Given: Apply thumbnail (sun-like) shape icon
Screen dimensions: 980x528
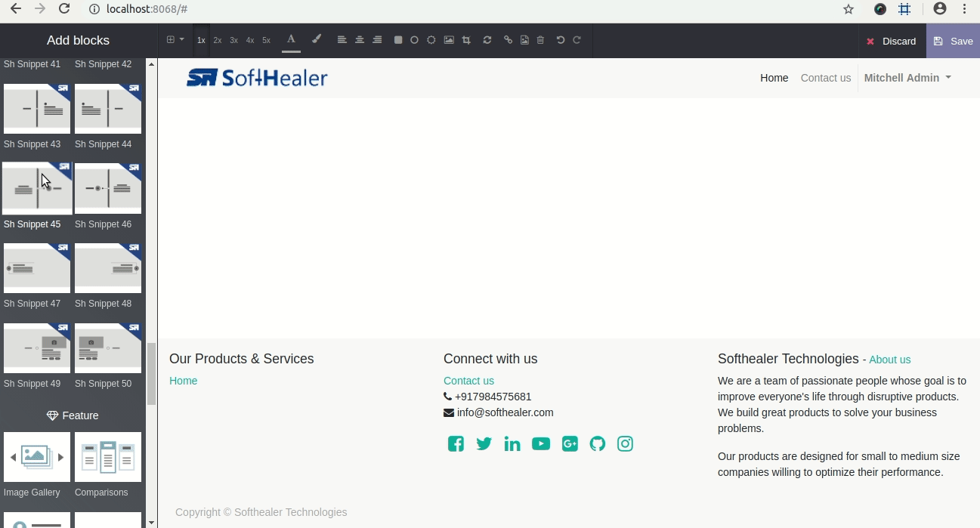Looking at the screenshot, I should coord(431,40).
